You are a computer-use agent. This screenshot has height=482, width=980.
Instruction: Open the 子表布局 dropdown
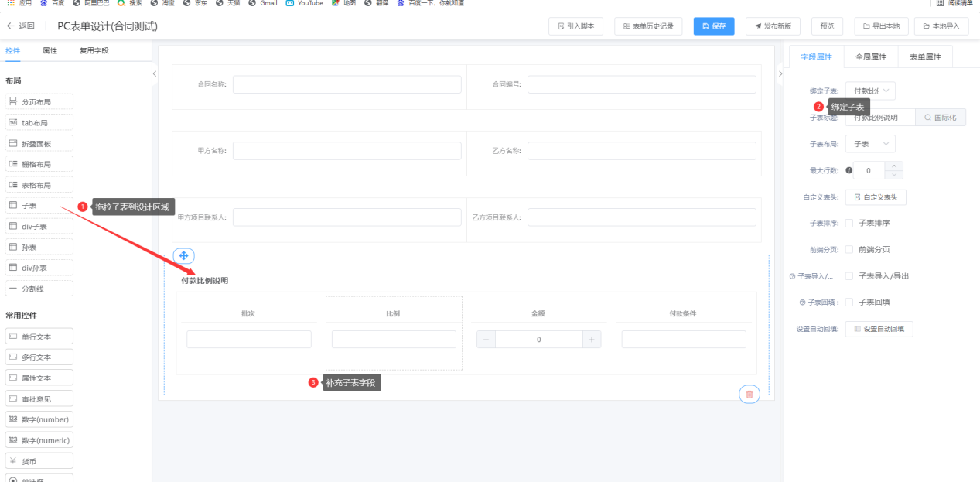click(870, 144)
